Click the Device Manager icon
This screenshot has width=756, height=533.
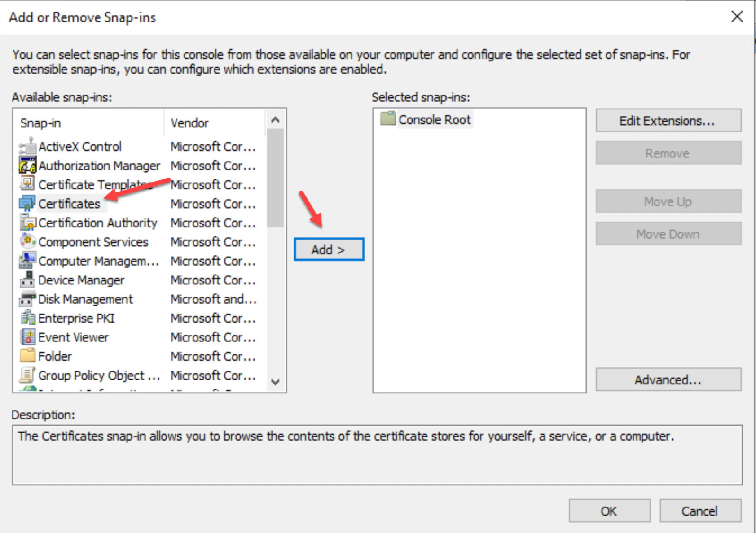pyautogui.click(x=27, y=280)
